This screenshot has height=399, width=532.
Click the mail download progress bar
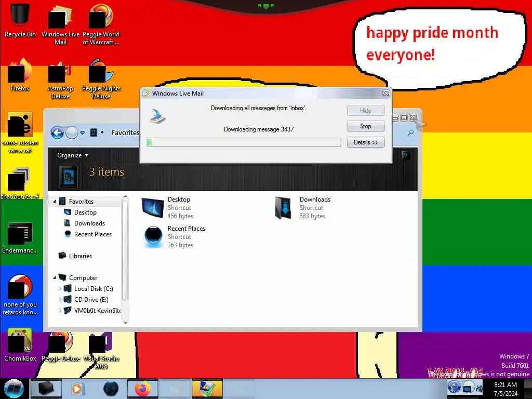pos(244,142)
